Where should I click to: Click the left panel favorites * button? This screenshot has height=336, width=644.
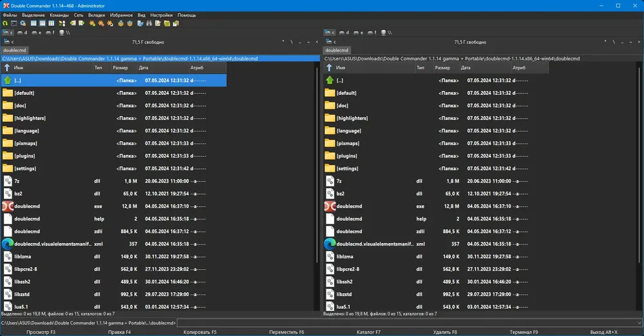coord(283,41)
